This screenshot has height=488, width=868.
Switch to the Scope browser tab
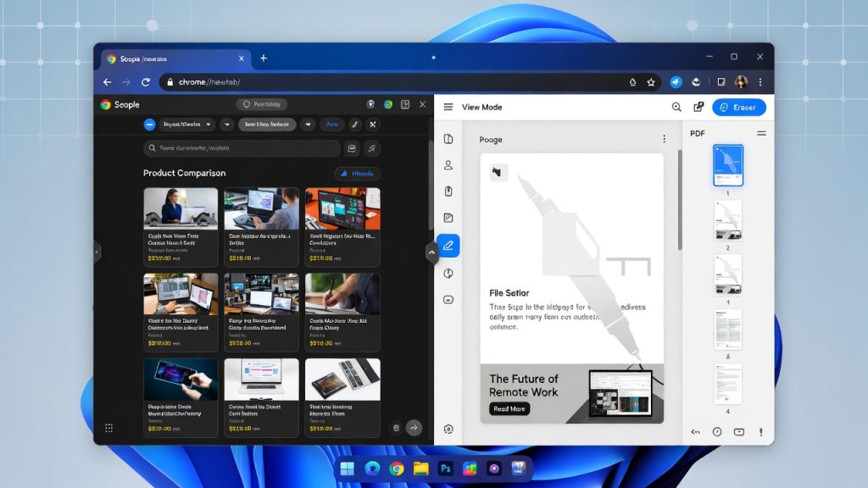(x=170, y=58)
